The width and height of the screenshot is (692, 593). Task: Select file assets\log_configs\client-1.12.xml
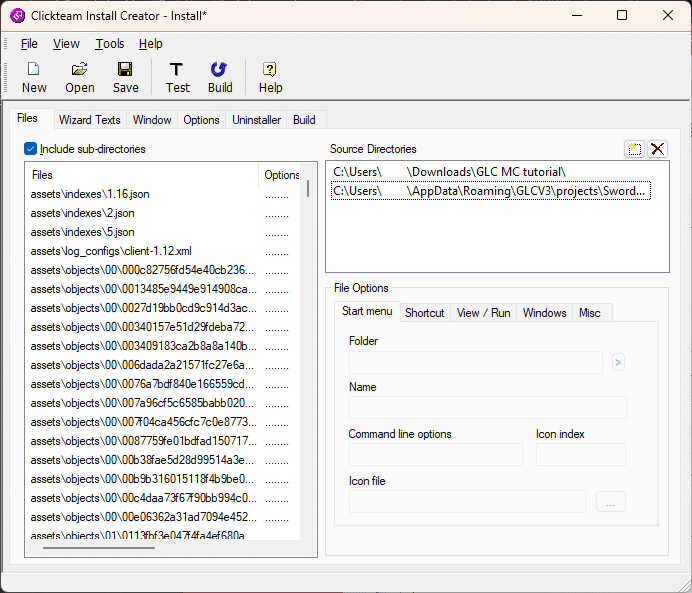pos(111,251)
